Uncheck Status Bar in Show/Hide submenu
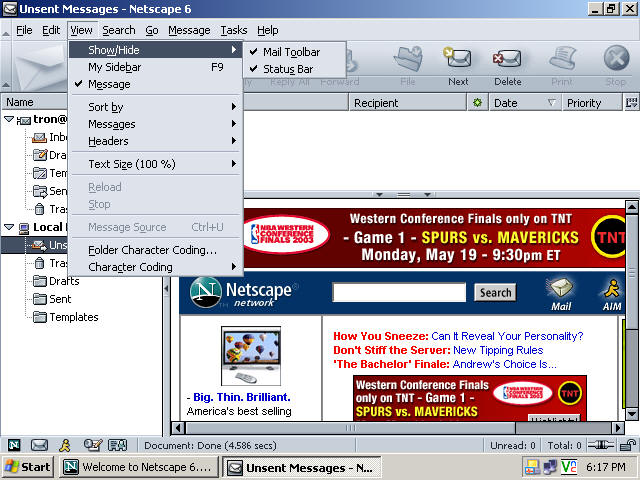640x480 pixels. tap(294, 69)
